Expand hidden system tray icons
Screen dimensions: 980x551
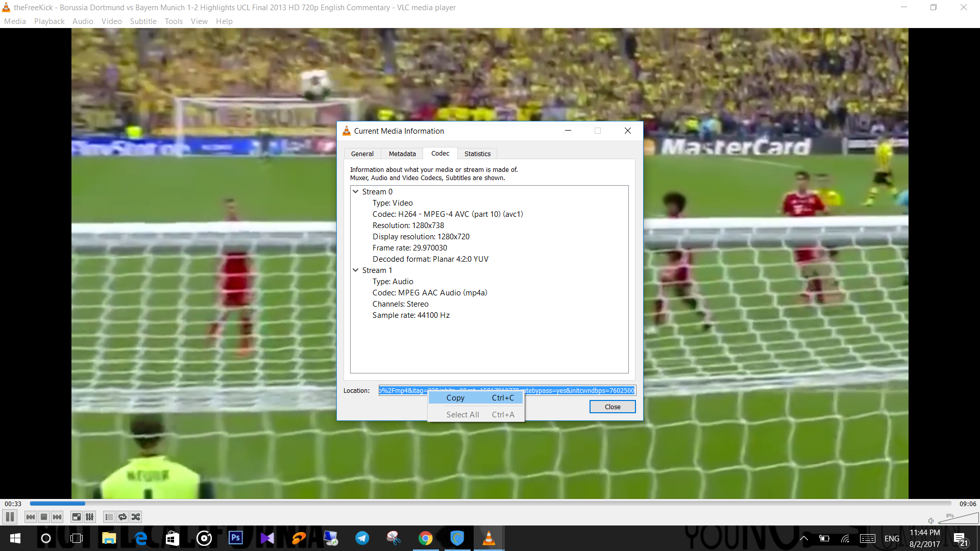(803, 538)
